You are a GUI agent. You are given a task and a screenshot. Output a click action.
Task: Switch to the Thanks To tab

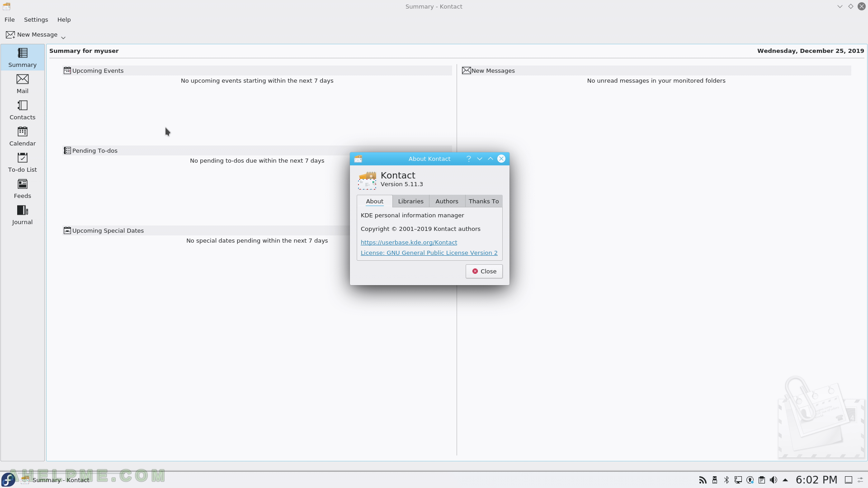coord(484,202)
